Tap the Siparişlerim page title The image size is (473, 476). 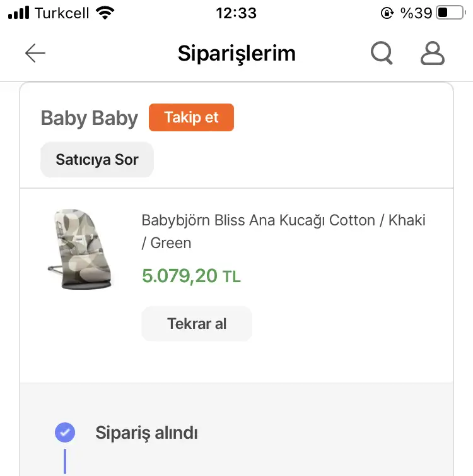click(x=237, y=54)
